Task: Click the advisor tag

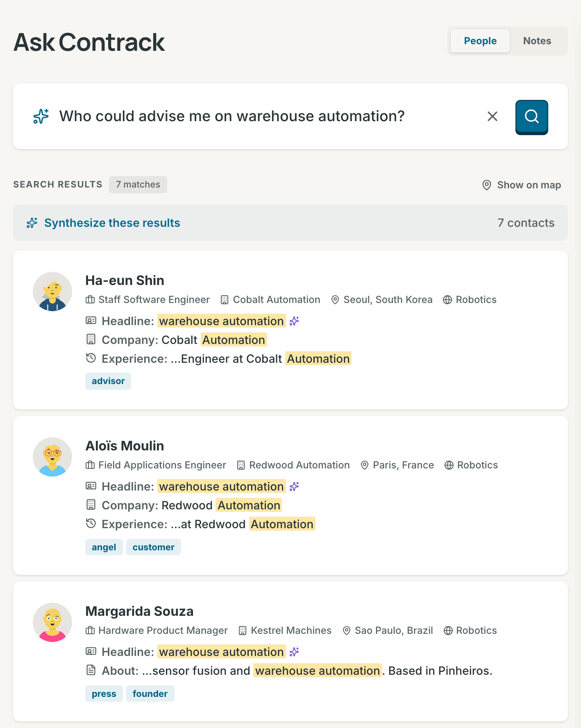Action: [x=108, y=381]
